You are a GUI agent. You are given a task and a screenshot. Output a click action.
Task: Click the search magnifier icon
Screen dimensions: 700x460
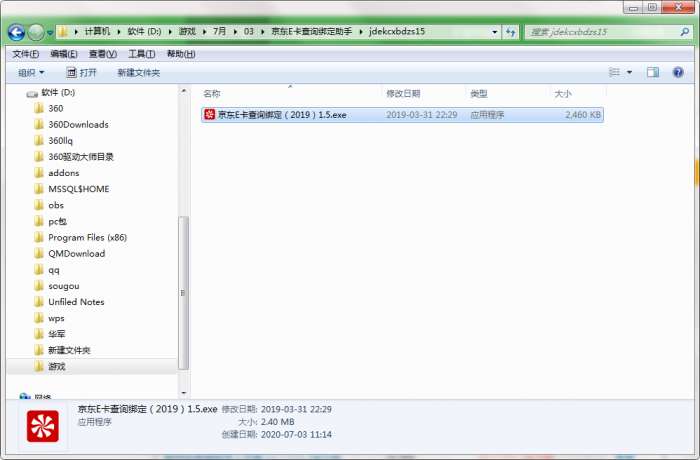pos(684,32)
